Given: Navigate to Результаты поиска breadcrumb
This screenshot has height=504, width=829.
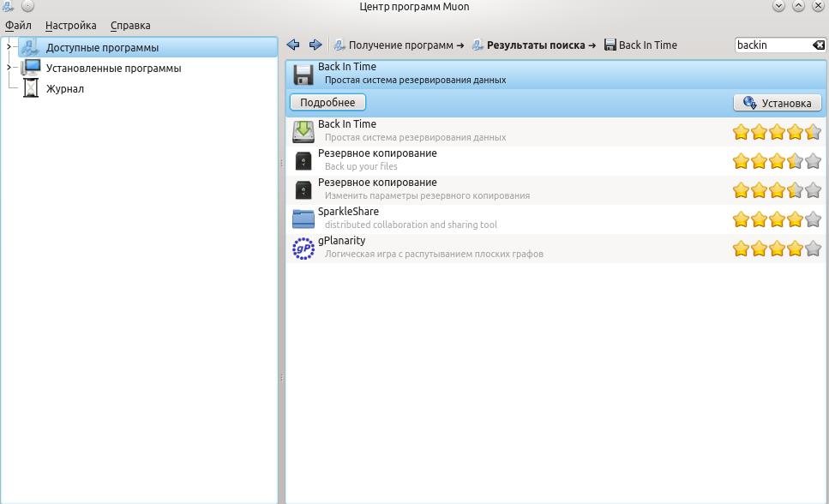Looking at the screenshot, I should (x=534, y=45).
